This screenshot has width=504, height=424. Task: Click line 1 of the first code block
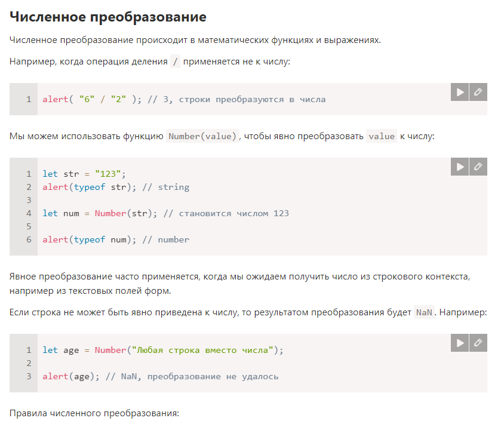[x=184, y=99]
